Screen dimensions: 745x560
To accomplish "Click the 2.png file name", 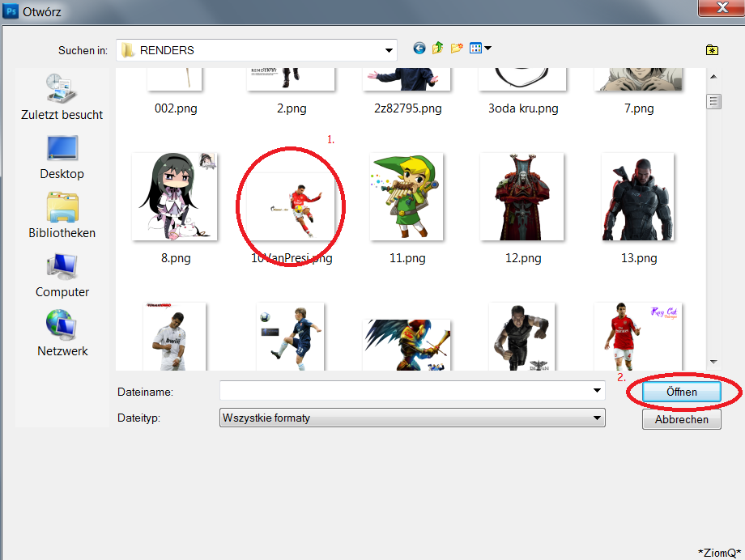I will (x=292, y=108).
